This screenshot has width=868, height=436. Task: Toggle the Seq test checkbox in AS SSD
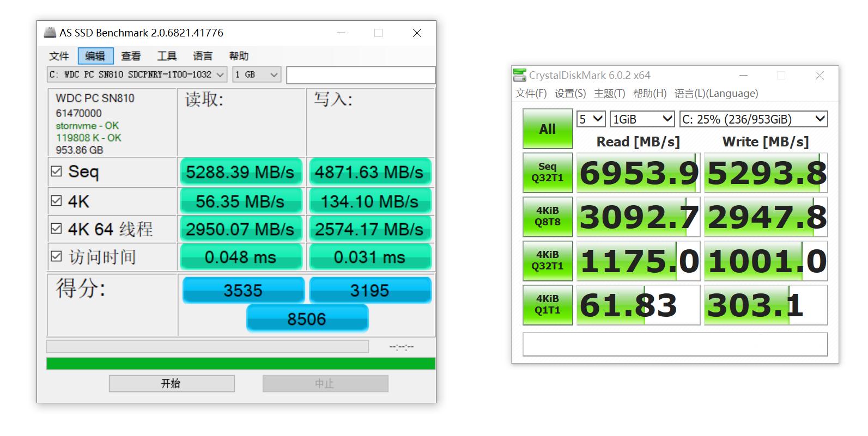(56, 171)
